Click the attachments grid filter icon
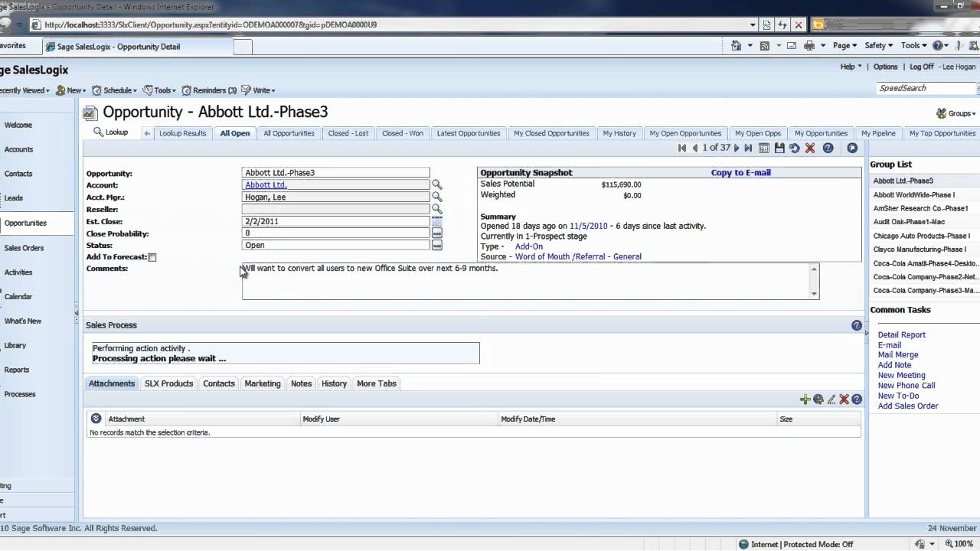980x551 pixels. (x=96, y=419)
